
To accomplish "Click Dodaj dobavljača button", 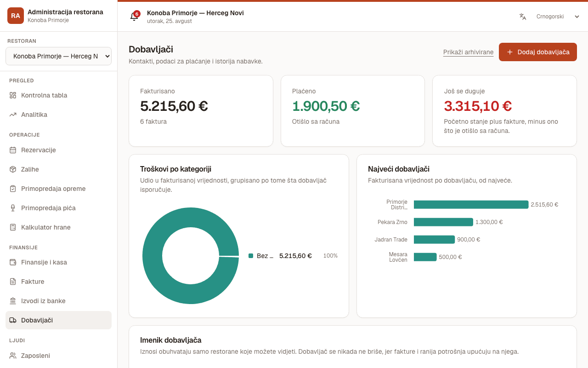I will click(538, 52).
